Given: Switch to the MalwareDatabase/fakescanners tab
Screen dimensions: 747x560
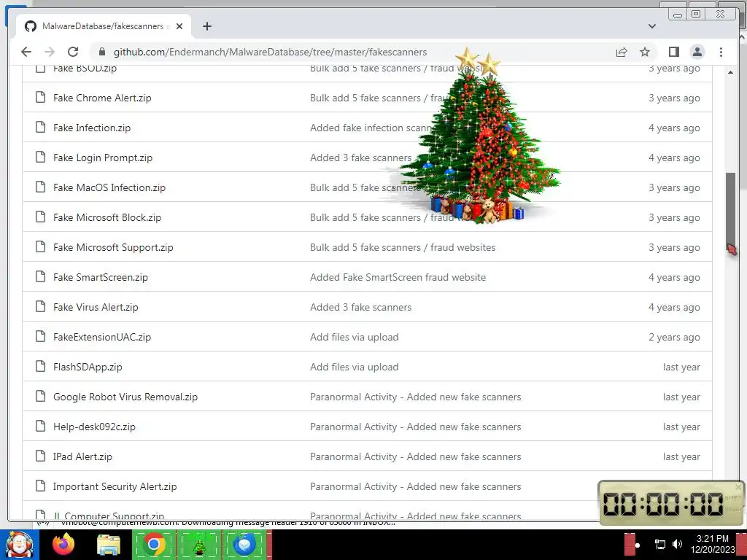Looking at the screenshot, I should 104,26.
